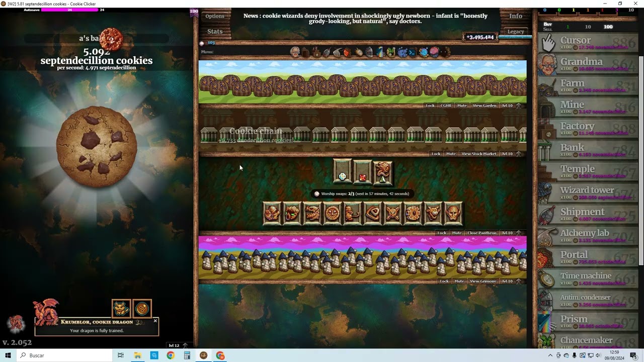Buy Grandma from the store
This screenshot has height=362, width=644.
[x=588, y=64]
